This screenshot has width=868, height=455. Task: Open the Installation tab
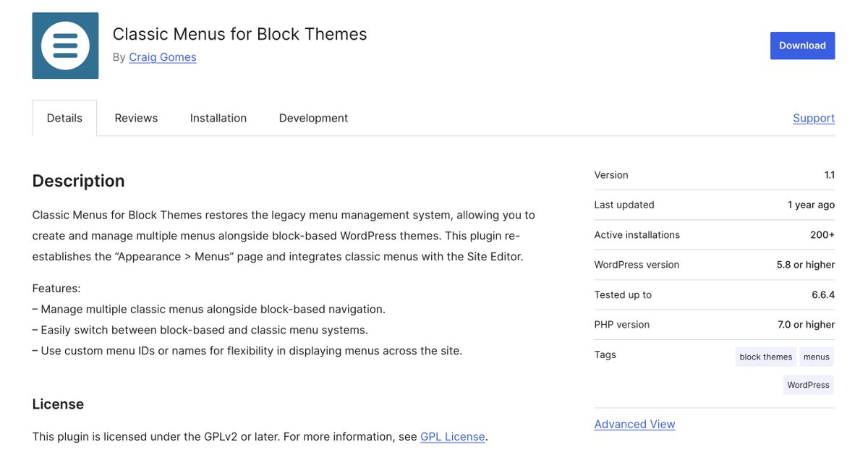coord(218,118)
